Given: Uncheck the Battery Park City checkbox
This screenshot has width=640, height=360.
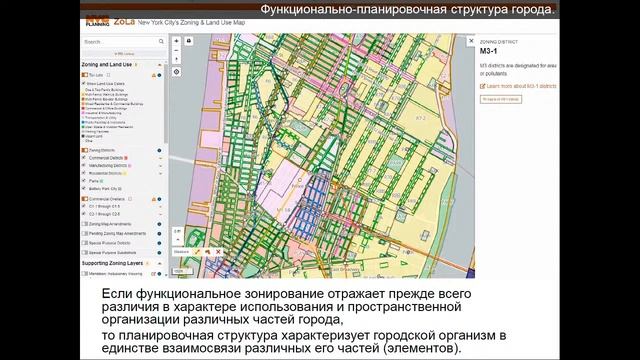Looking at the screenshot, I should coord(84,189).
